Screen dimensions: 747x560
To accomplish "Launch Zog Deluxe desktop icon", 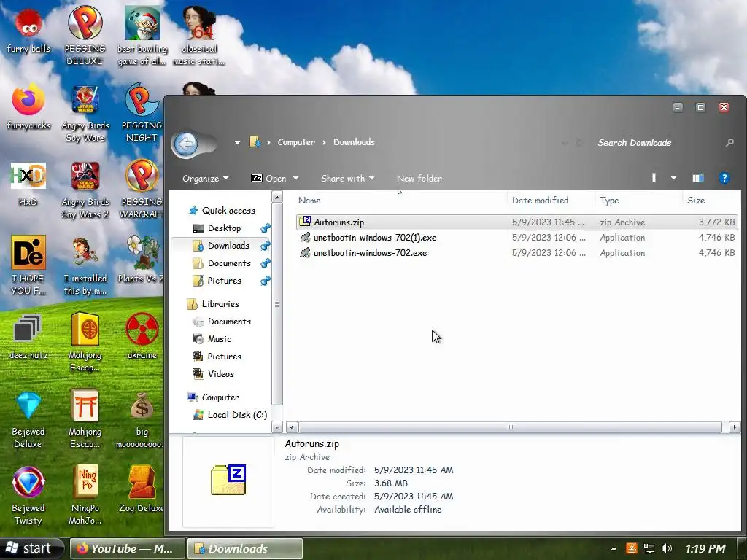I will tap(142, 489).
